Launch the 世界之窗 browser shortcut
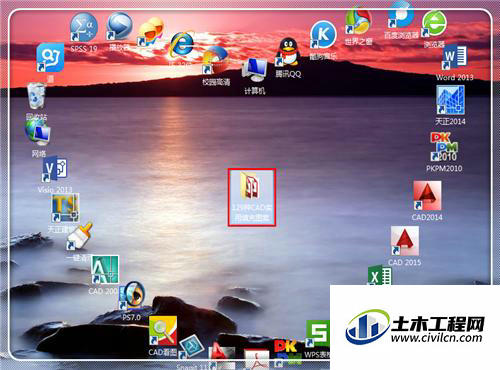Image resolution: width=500 pixels, height=370 pixels. 358,22
